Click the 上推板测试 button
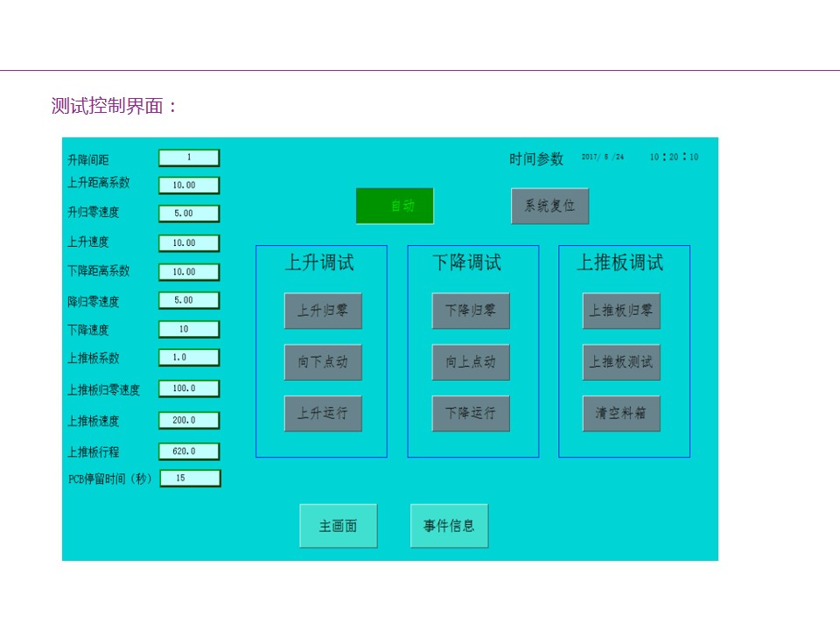The height and width of the screenshot is (630, 840). 621,362
